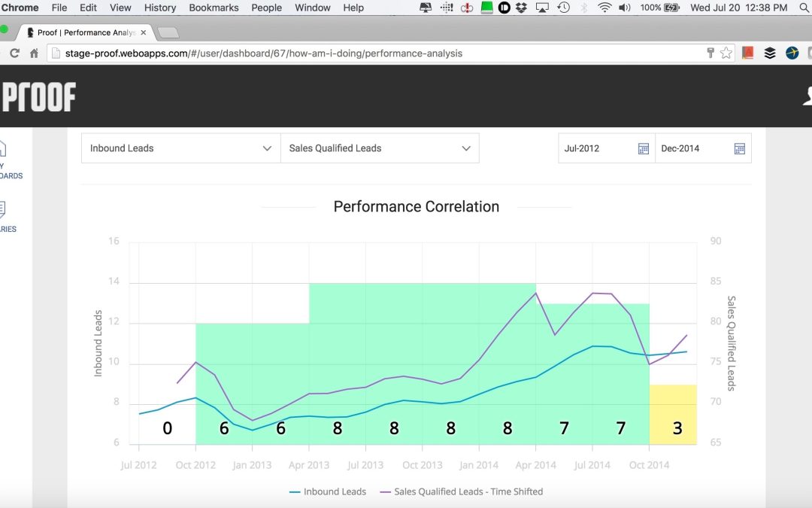Open end date calendar icon
Image resolution: width=812 pixels, height=508 pixels.
tap(740, 149)
